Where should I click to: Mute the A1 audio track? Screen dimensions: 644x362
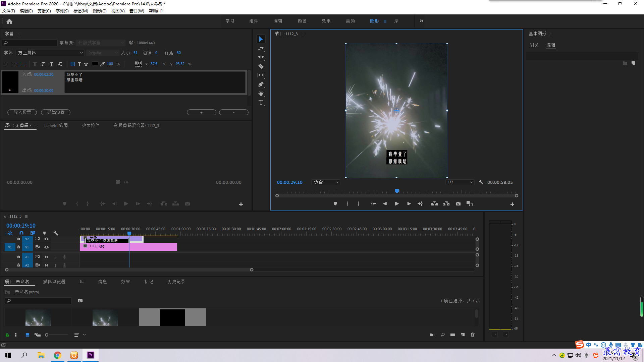(x=46, y=257)
